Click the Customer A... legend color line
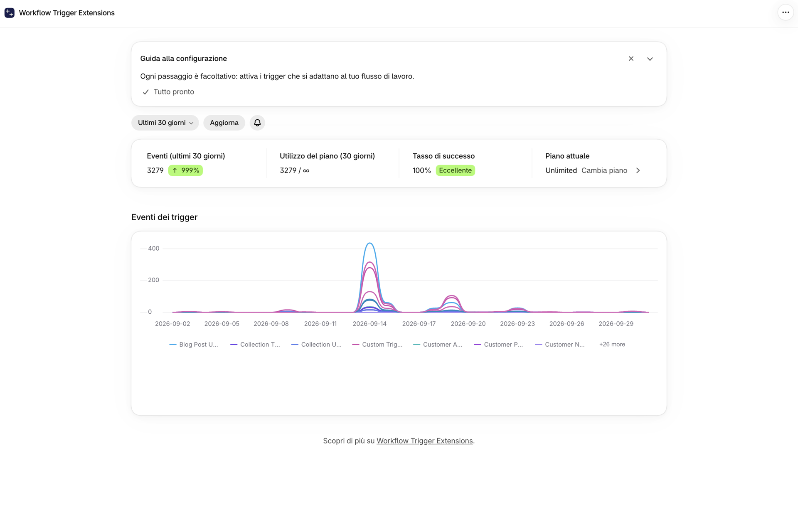 (x=416, y=345)
